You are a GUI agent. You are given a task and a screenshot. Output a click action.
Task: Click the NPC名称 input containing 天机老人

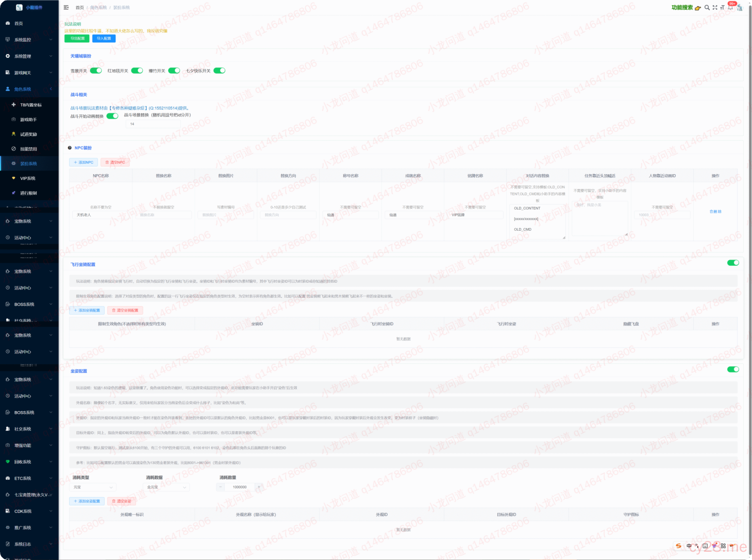(x=101, y=215)
